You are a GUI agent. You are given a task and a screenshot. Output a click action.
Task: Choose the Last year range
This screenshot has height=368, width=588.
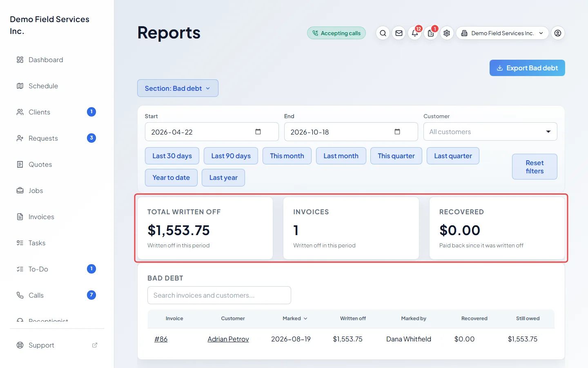(x=223, y=177)
